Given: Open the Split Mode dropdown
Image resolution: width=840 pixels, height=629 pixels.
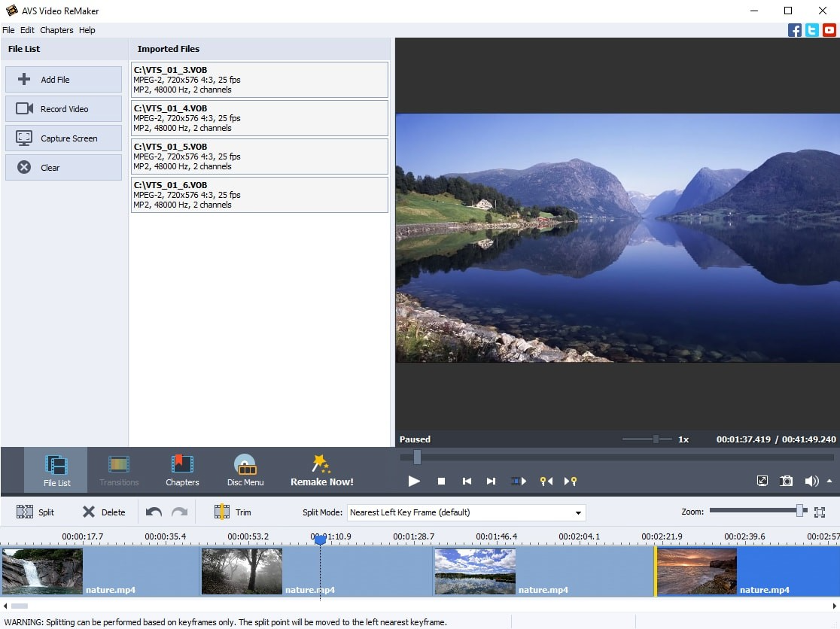Looking at the screenshot, I should click(x=578, y=512).
